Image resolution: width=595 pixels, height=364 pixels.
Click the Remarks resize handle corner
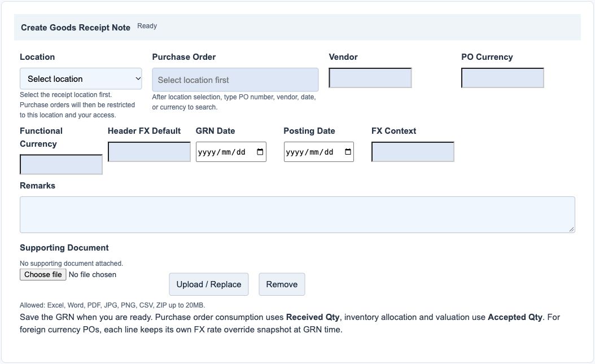pos(571,229)
